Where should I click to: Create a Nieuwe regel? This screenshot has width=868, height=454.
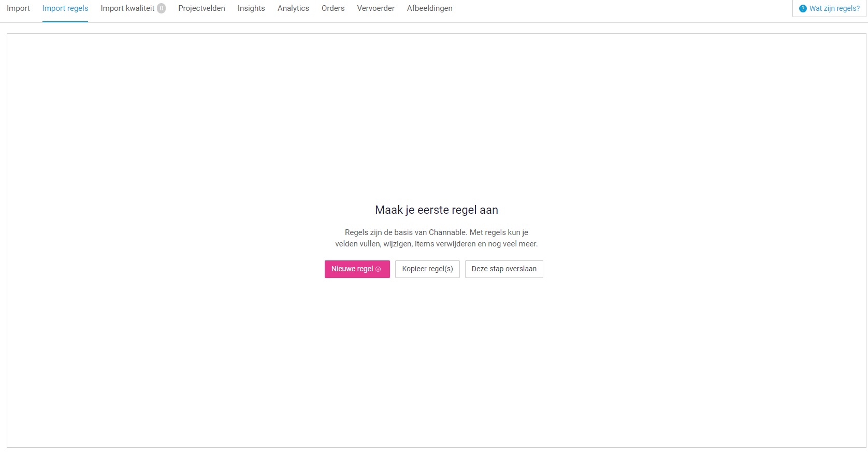(357, 269)
